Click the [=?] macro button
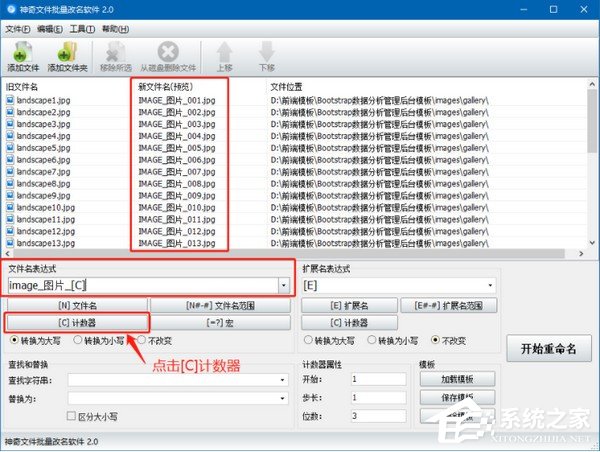The width and height of the screenshot is (600, 452). point(220,323)
